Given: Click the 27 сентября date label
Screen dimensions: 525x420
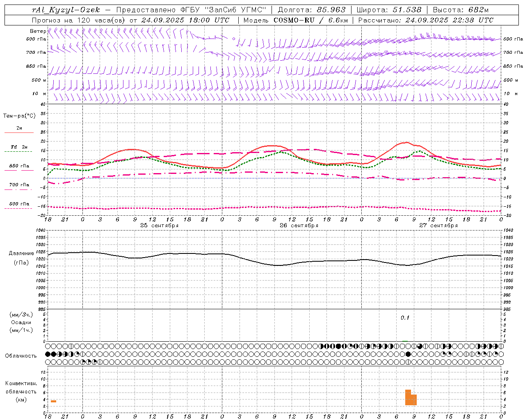Looking at the screenshot, I should [x=438, y=225].
